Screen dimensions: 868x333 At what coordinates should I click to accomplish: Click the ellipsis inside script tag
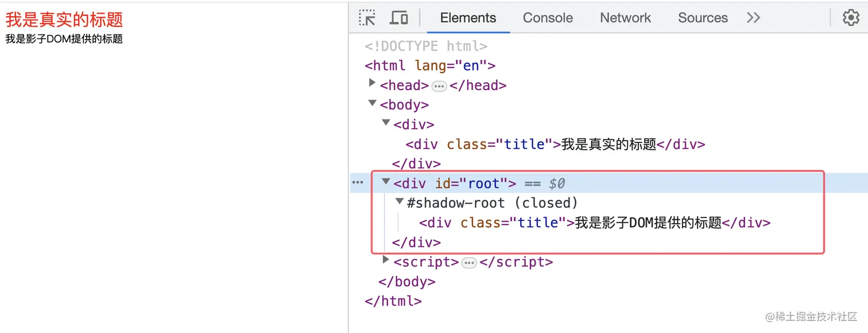tap(470, 263)
